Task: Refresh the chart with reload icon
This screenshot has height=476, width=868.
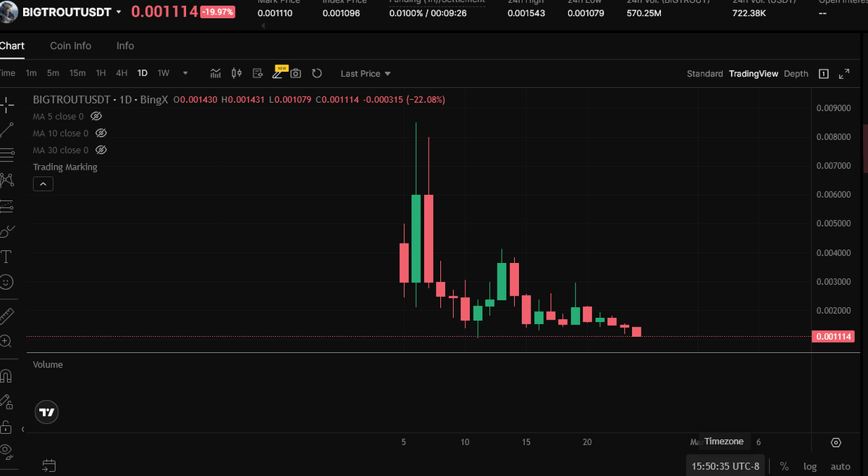Action: click(x=316, y=73)
